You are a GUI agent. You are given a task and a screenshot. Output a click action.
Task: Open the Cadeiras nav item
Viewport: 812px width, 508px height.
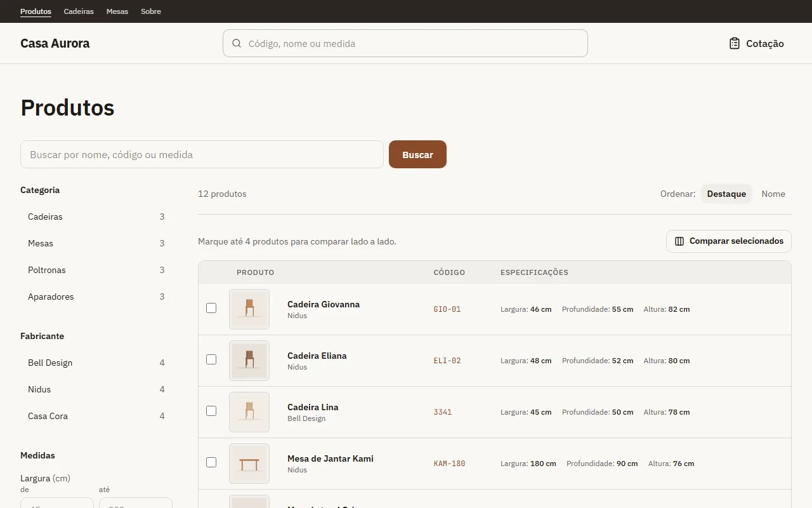pyautogui.click(x=79, y=11)
